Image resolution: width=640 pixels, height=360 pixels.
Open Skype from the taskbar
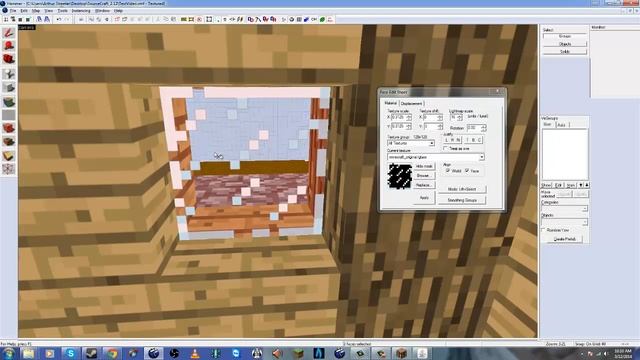[70, 353]
